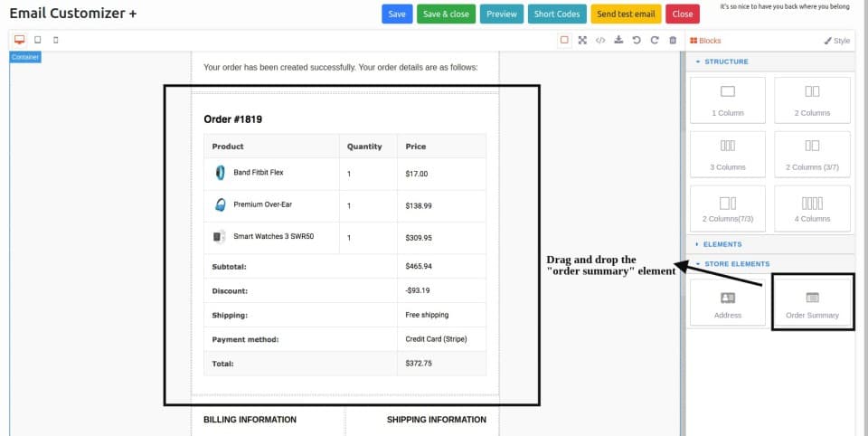Click the red Close button
868x436 pixels.
click(x=682, y=14)
